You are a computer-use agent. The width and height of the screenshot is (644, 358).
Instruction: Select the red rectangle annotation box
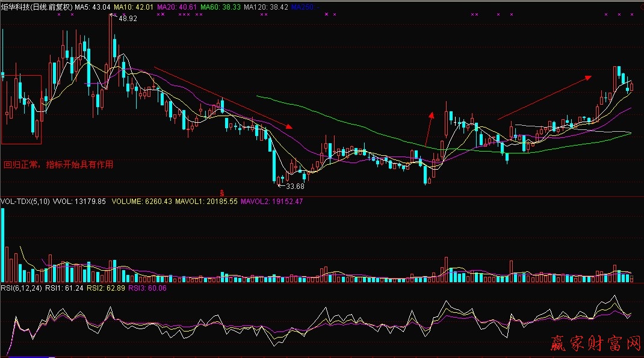(22, 110)
